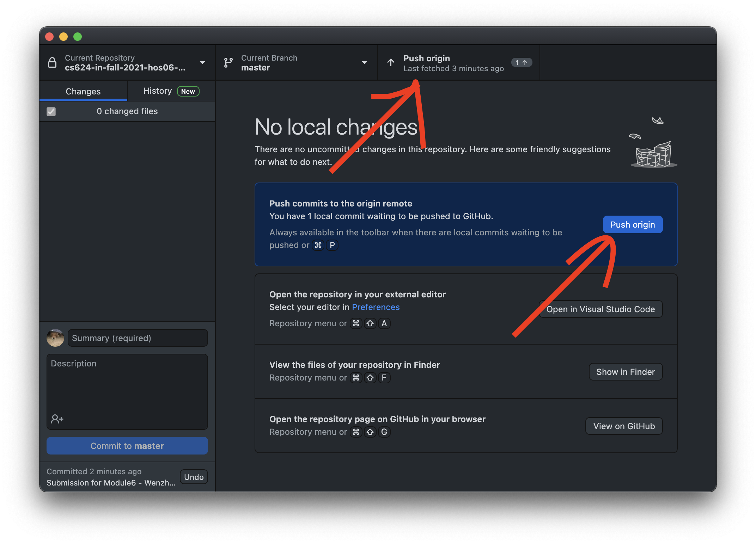
Task: Click the add co-authors icon
Action: tap(57, 419)
